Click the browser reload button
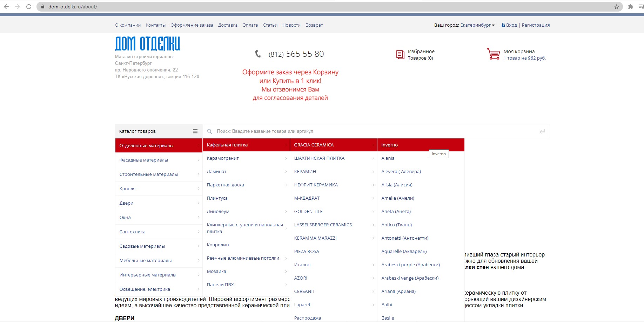This screenshot has height=322, width=644. (29, 7)
